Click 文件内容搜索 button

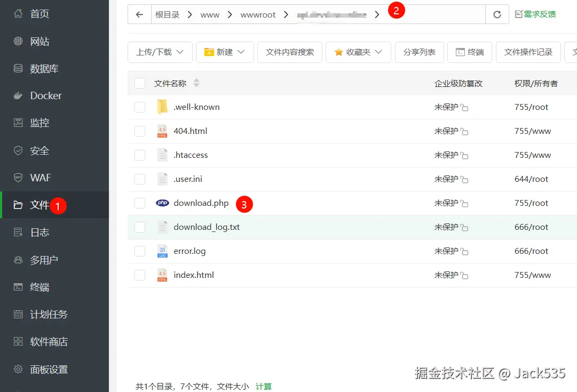290,52
